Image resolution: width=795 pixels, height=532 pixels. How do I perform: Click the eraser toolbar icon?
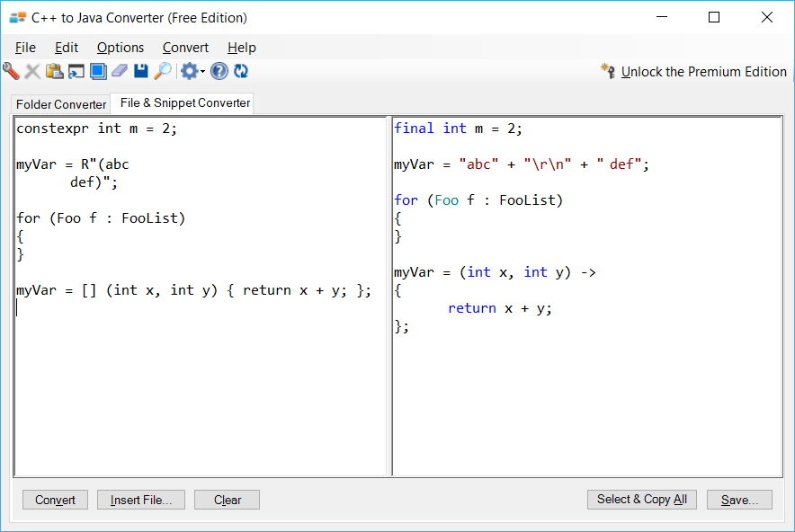(x=120, y=72)
